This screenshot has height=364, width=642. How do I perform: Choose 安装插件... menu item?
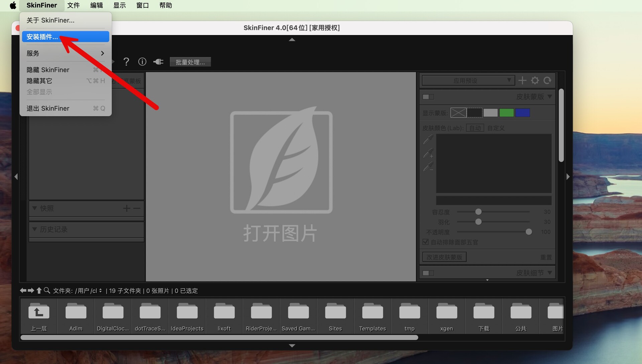pos(66,37)
